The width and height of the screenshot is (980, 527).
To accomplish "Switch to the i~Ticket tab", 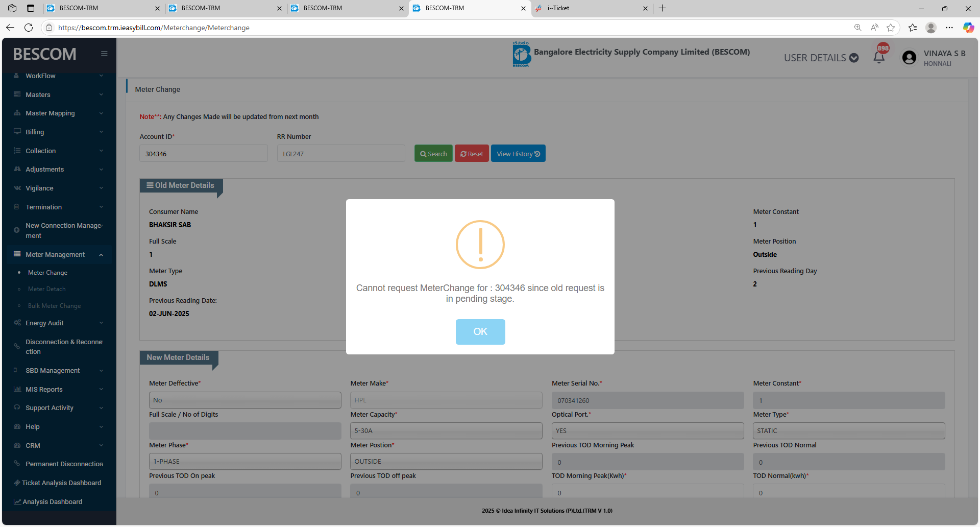I will pos(592,8).
